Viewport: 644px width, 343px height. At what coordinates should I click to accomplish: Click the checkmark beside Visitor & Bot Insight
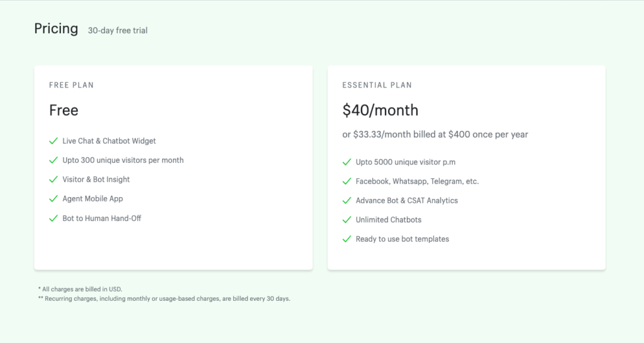click(x=53, y=179)
